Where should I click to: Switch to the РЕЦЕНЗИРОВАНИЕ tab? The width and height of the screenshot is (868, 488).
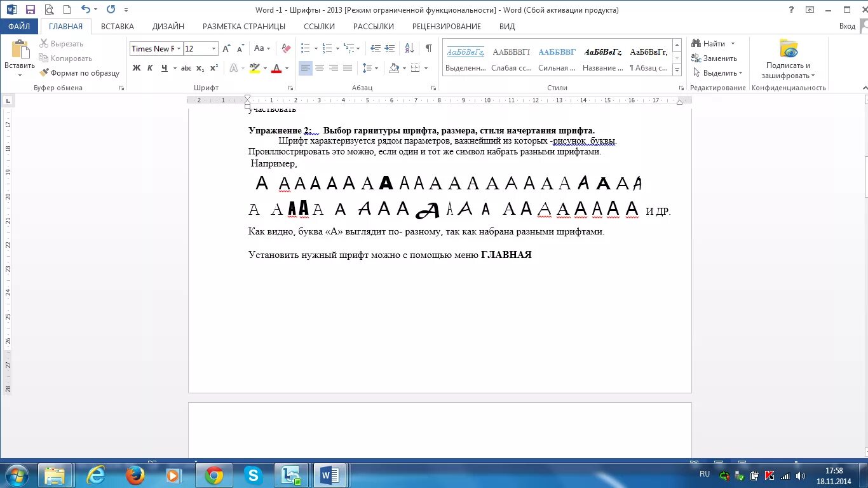447,26
